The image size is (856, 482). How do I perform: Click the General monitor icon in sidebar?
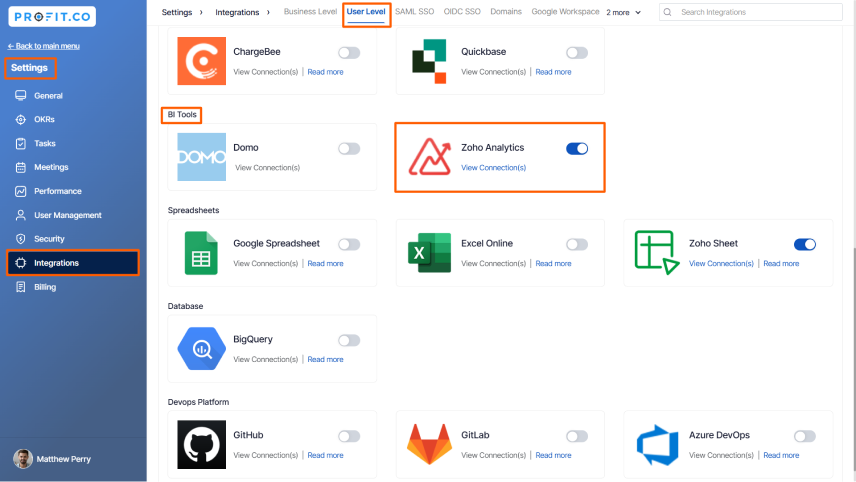point(21,96)
